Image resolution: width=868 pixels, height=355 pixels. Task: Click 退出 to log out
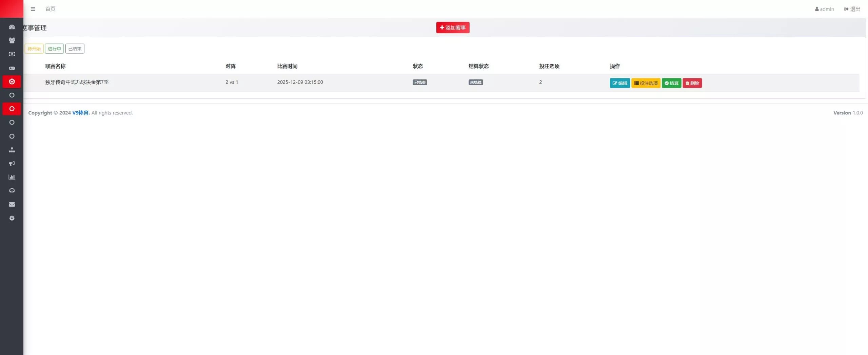(851, 9)
